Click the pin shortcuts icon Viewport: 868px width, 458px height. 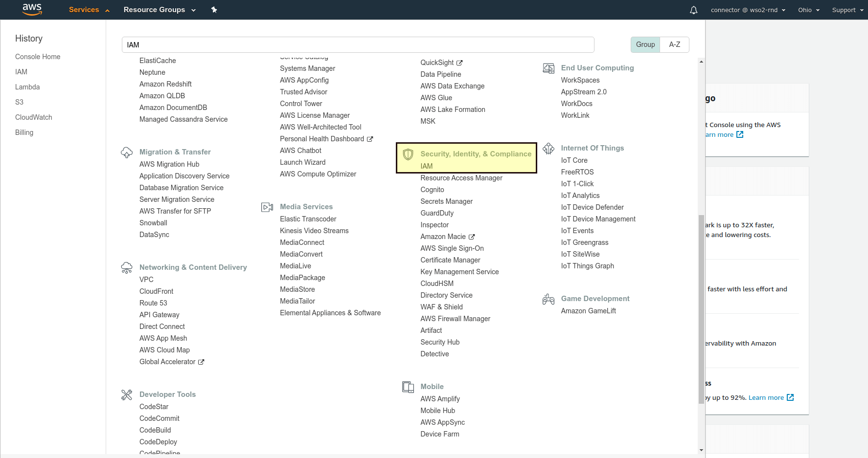click(x=214, y=10)
